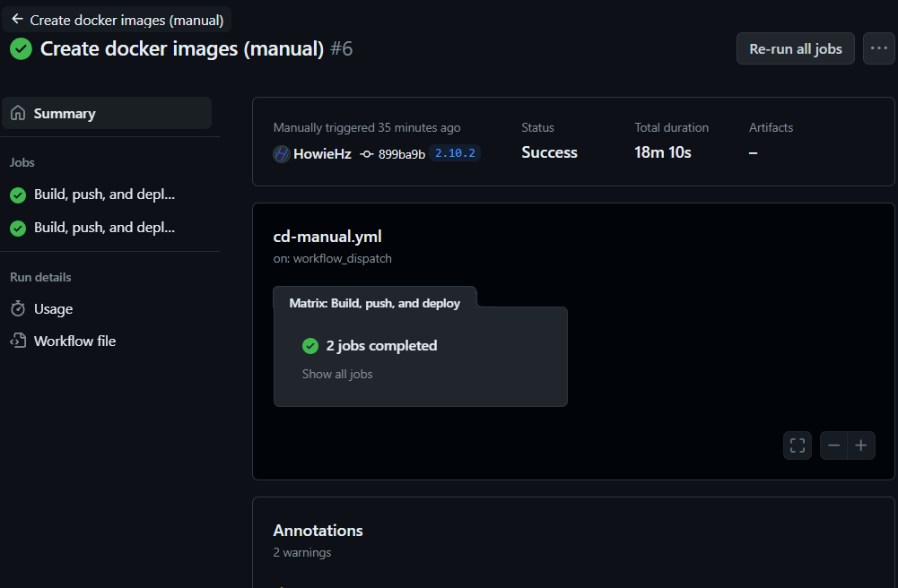Click the Re-run all jobs button

tap(796, 48)
